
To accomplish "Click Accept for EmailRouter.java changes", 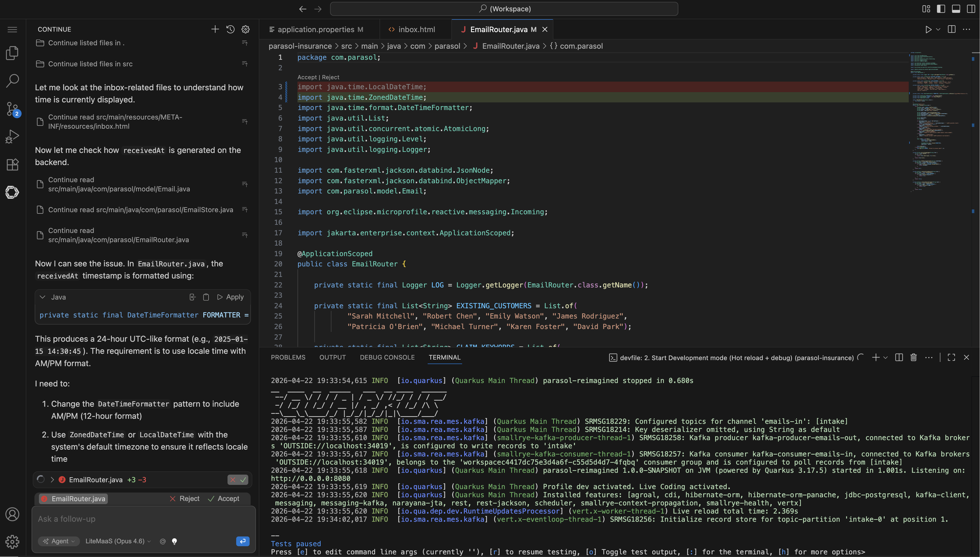I will (224, 499).
